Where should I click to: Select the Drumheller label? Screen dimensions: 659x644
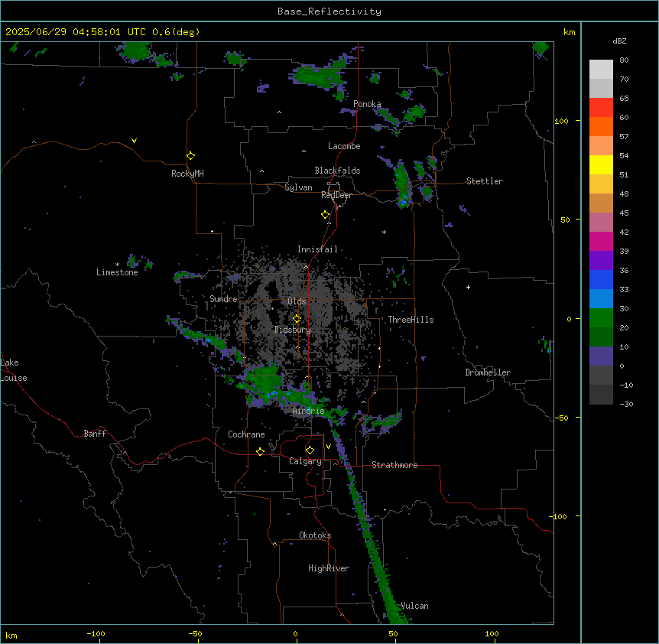pos(488,372)
